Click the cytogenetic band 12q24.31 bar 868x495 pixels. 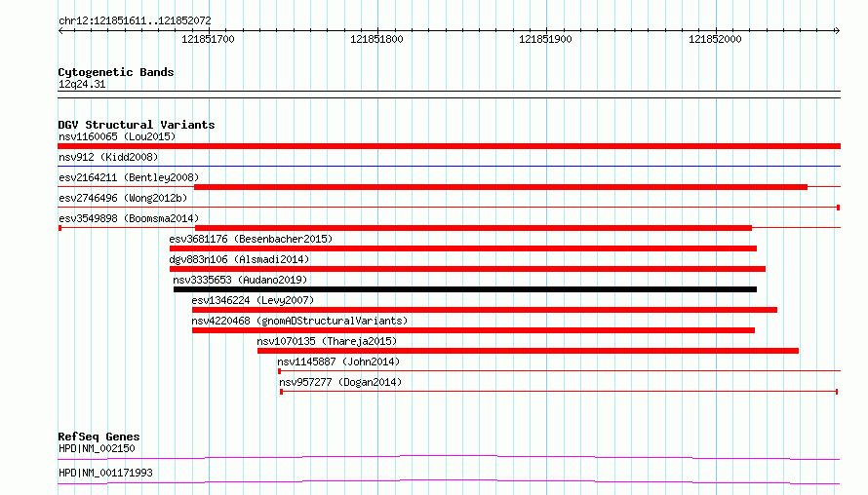tap(449, 95)
